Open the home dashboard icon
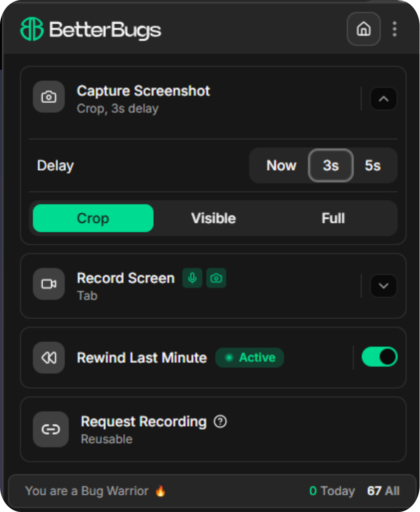 pyautogui.click(x=363, y=29)
